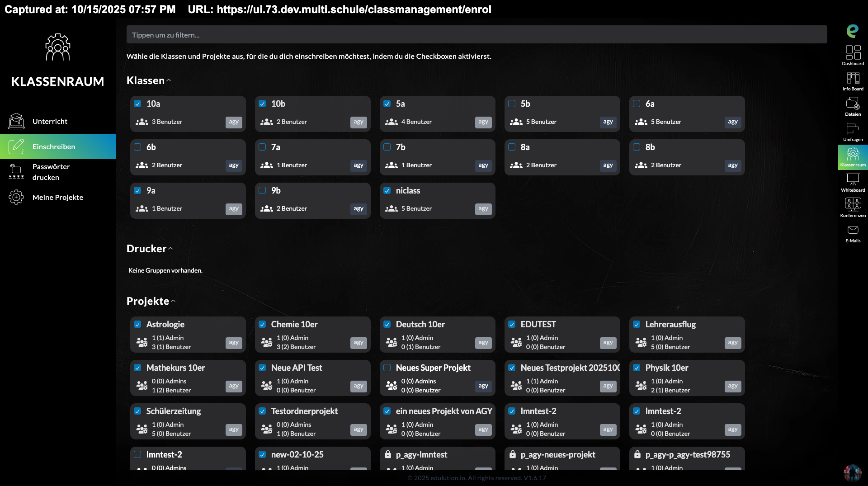The width and height of the screenshot is (868, 486).
Task: Open the E-Mails envelope icon
Action: coord(853,231)
